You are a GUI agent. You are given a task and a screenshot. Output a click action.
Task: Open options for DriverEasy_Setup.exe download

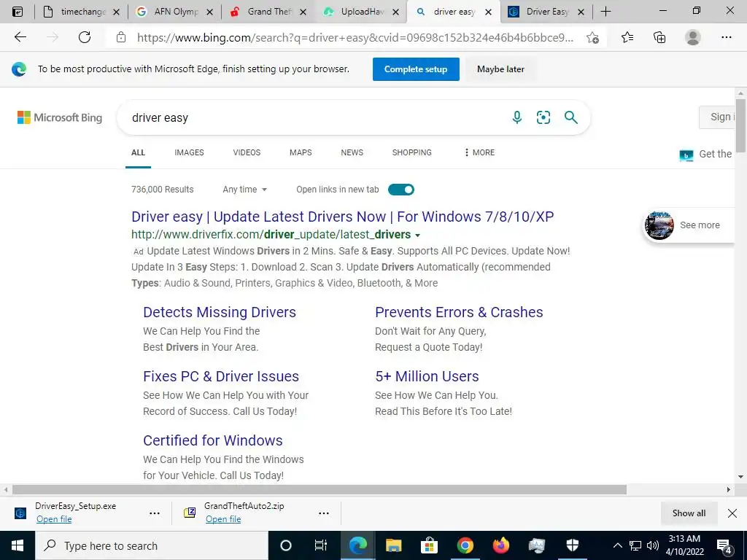(155, 513)
